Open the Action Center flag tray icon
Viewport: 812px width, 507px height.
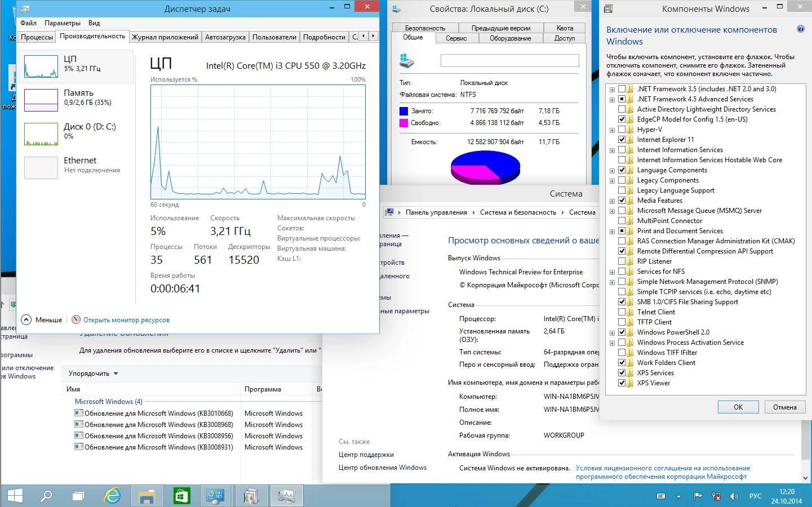(x=698, y=496)
